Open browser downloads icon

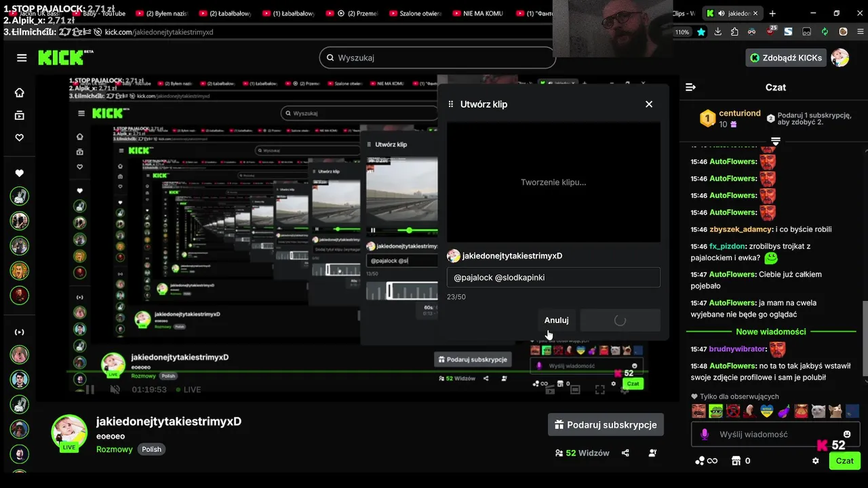click(717, 32)
